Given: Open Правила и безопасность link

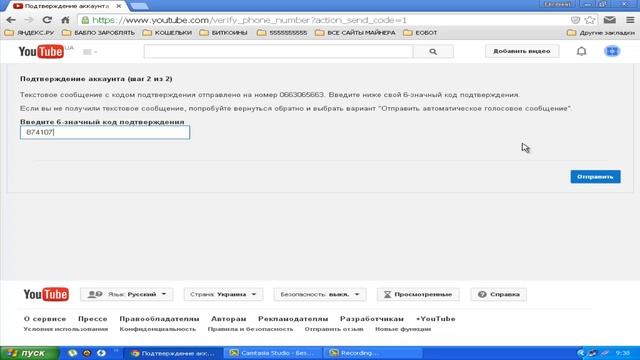Looking at the screenshot, I should 250,329.
